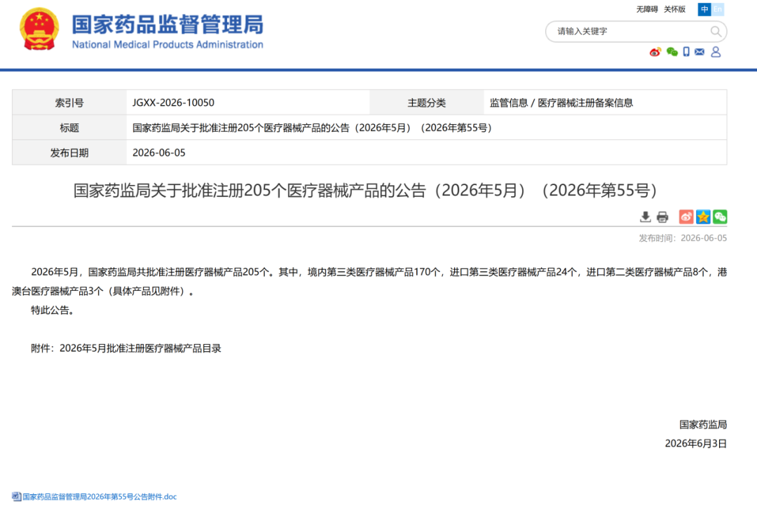This screenshot has width=757, height=532.
Task: Click the 发布日期 label cell
Action: point(69,153)
